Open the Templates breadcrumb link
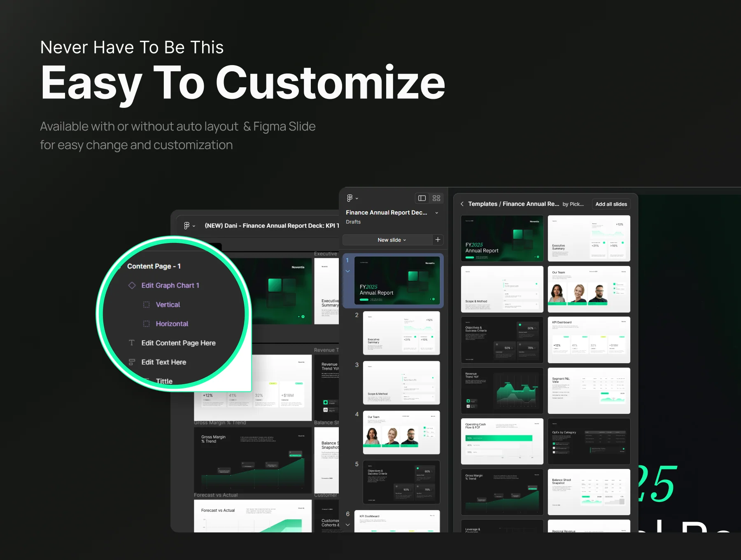 [482, 204]
